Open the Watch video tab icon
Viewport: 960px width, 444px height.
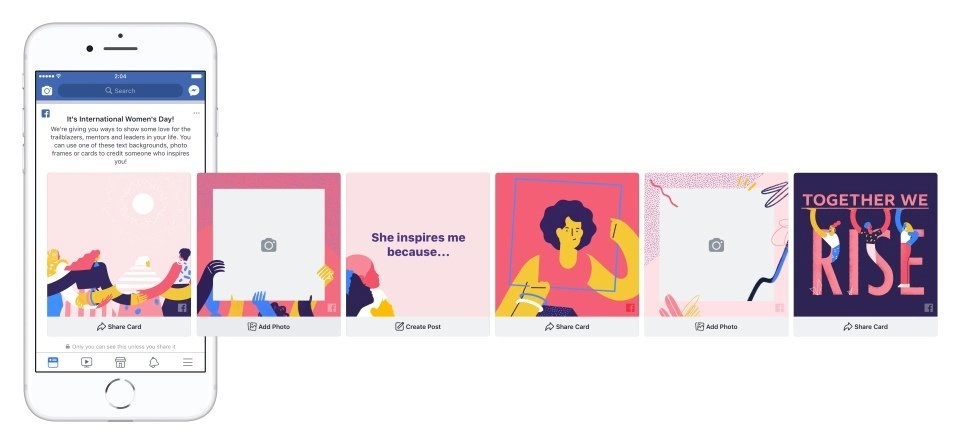[86, 363]
